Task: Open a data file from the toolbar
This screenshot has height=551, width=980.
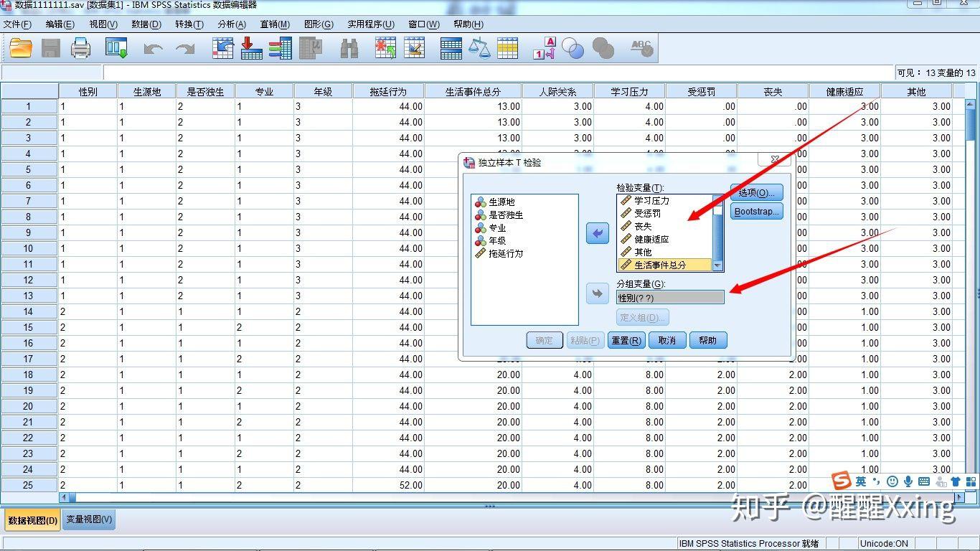Action: tap(20, 47)
